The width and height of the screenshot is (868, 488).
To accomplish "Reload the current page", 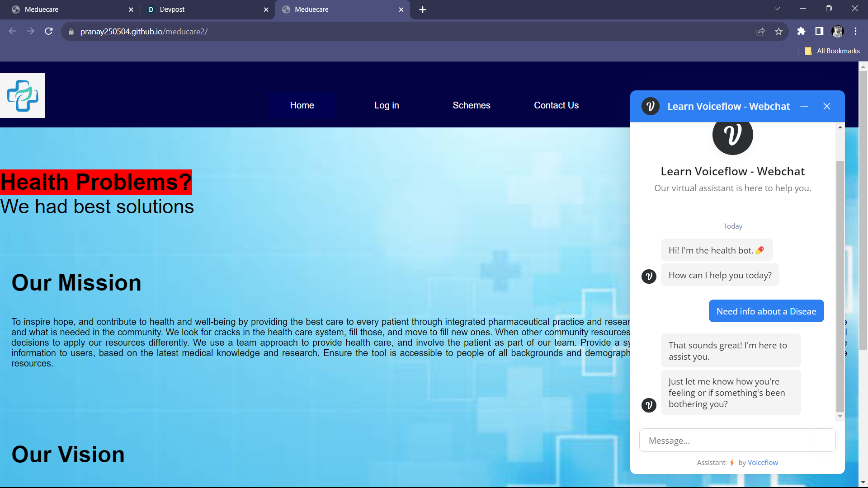I will click(49, 31).
